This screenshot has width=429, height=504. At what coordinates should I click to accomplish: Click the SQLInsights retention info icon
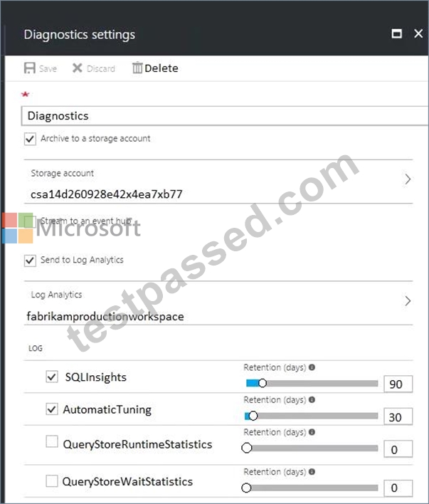click(312, 367)
